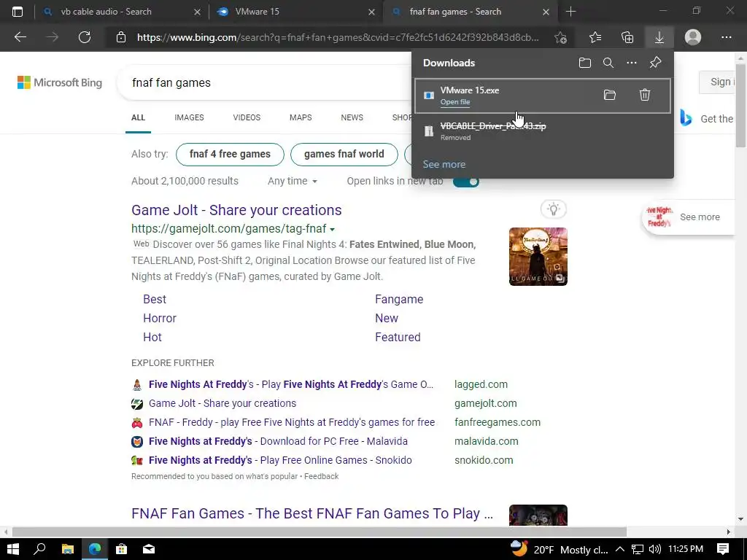Open more options in Downloads panel
The image size is (747, 560).
coord(632,63)
